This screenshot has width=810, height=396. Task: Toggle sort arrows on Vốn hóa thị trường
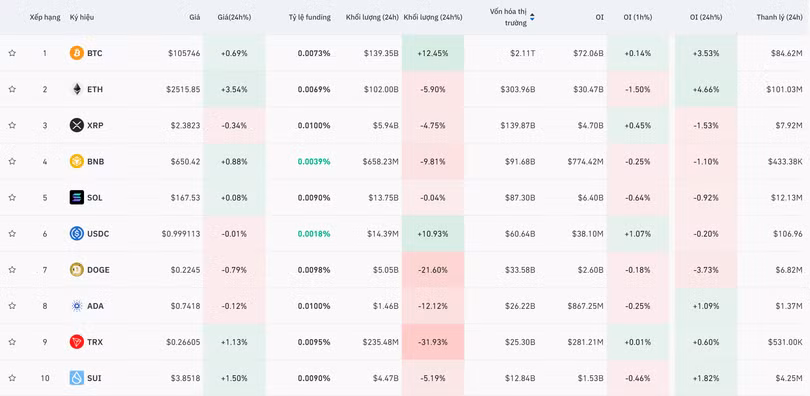point(532,17)
